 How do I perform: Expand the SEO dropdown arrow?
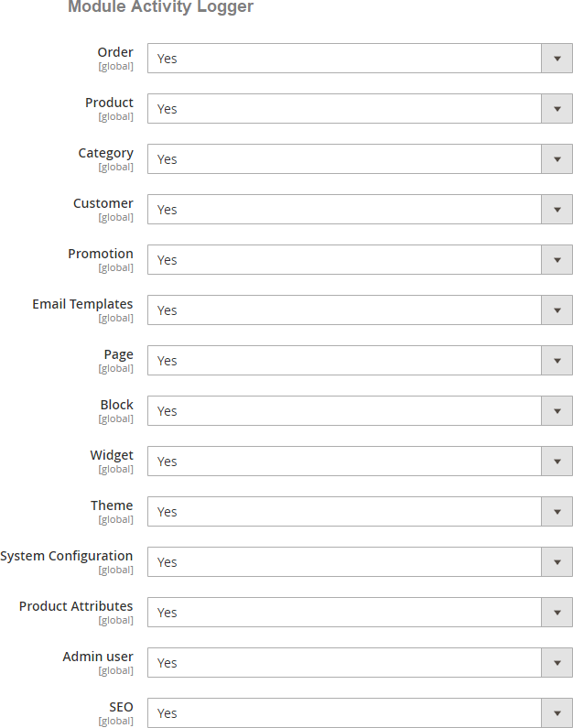[x=557, y=713]
